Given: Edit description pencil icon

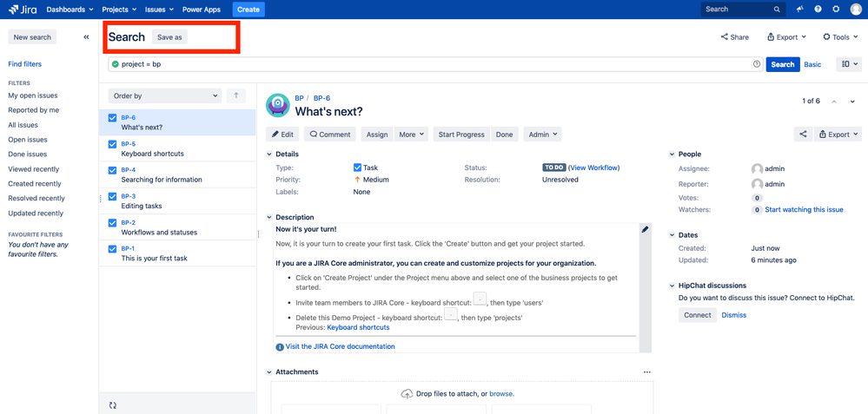Looking at the screenshot, I should [x=645, y=229].
